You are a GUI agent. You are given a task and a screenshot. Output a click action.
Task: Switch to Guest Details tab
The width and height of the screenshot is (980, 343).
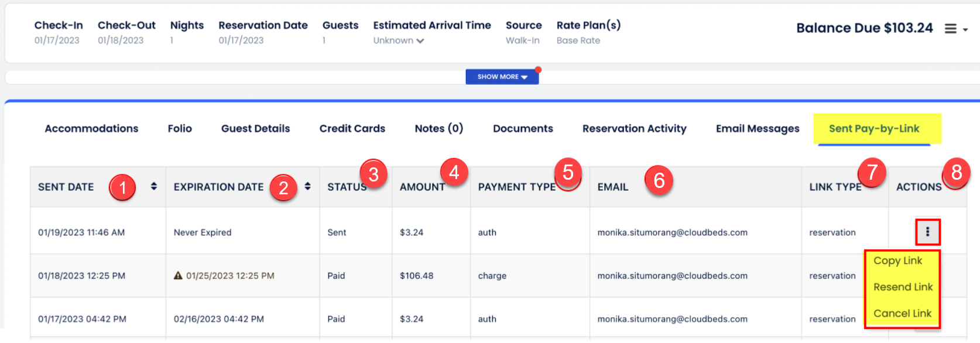click(x=255, y=128)
